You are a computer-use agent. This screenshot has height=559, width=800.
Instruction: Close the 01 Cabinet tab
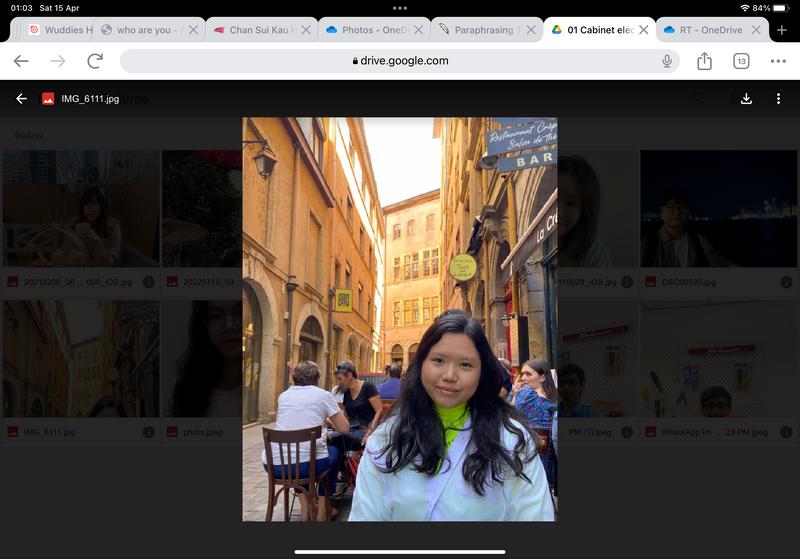click(x=644, y=30)
